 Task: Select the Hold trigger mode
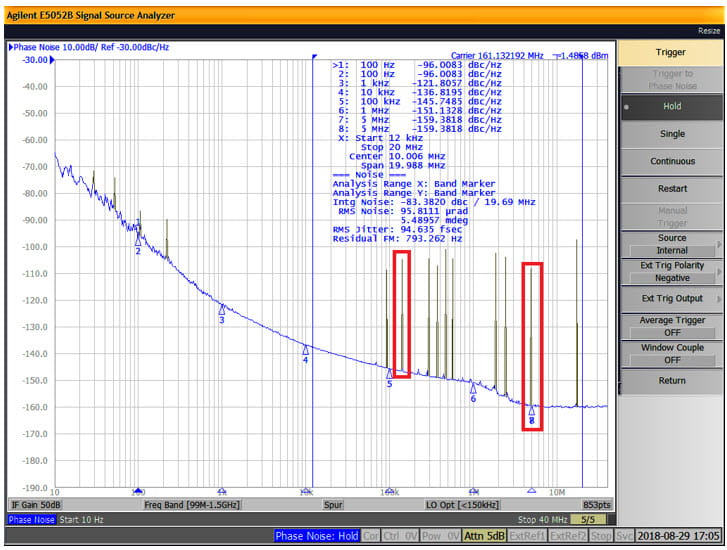point(672,106)
